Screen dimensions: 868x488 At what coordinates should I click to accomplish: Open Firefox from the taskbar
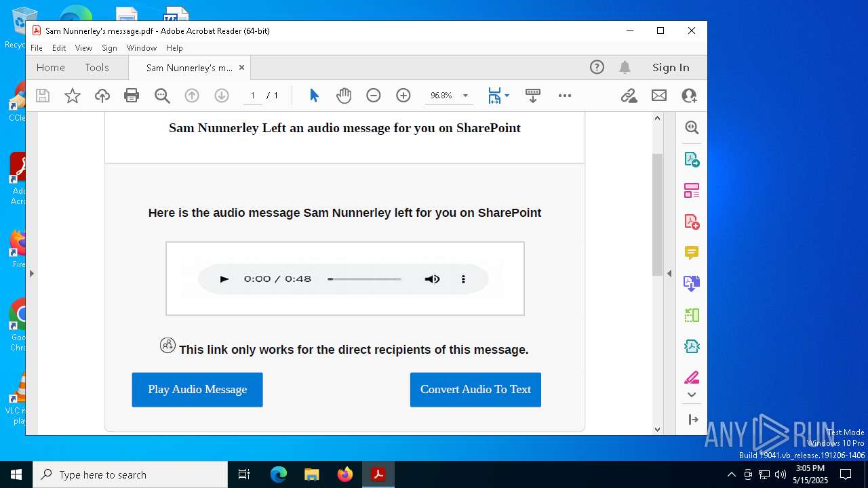pyautogui.click(x=345, y=474)
